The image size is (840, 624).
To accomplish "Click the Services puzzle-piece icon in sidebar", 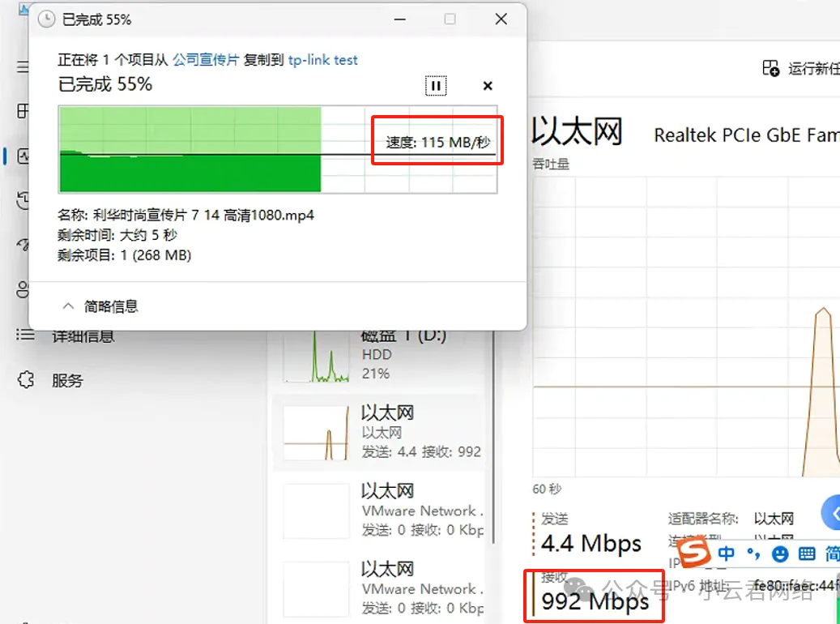I will tap(26, 379).
